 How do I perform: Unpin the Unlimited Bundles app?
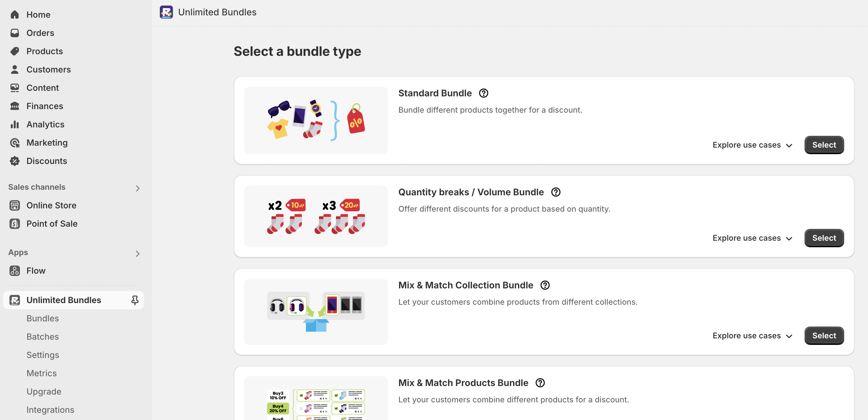click(x=135, y=300)
